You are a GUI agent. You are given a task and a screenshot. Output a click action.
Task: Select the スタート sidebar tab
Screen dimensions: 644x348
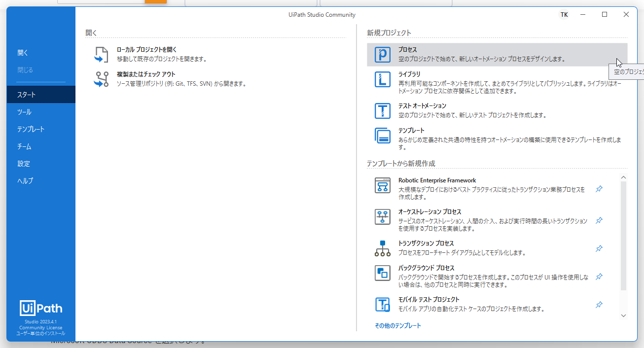point(41,95)
